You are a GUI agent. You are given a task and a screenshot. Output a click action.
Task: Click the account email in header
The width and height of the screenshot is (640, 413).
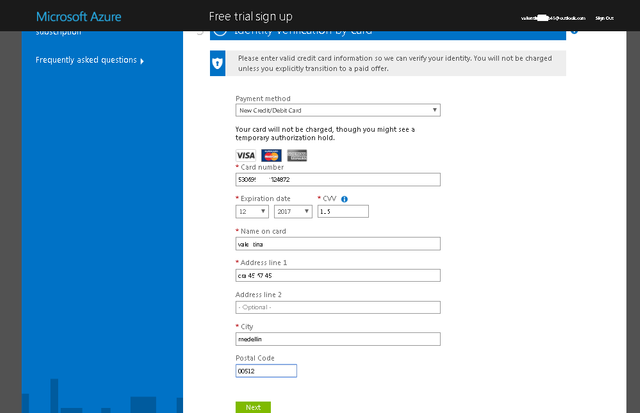(x=553, y=18)
